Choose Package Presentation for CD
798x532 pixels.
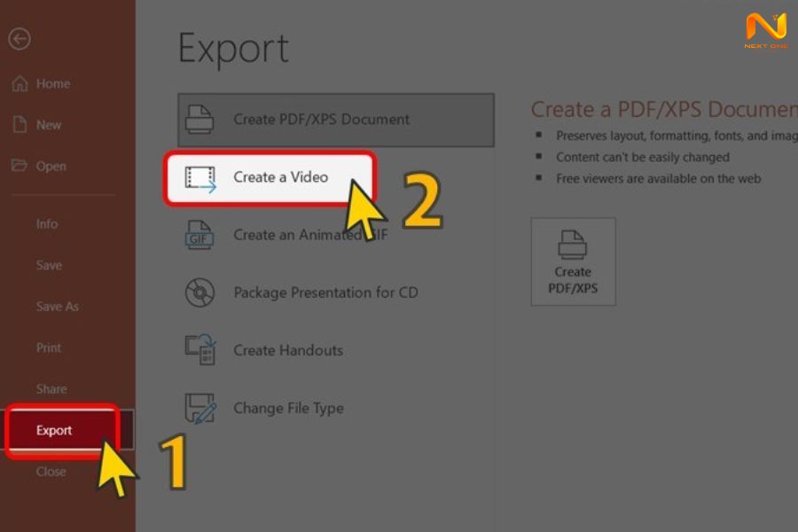336,293
